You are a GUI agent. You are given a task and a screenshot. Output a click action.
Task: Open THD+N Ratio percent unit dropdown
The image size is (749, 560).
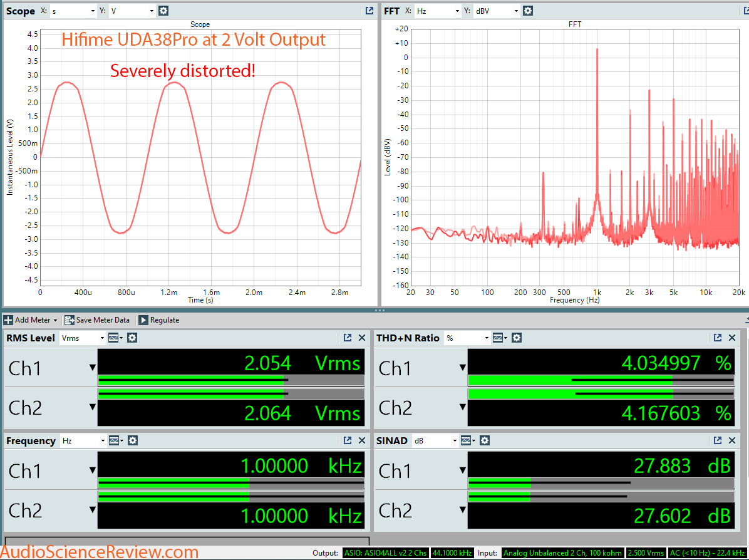[467, 338]
